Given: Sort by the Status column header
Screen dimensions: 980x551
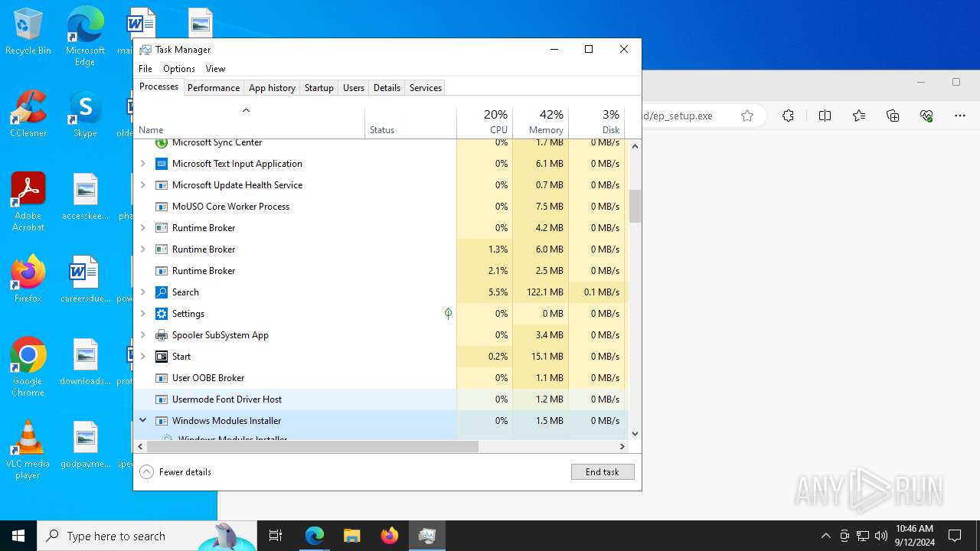Looking at the screenshot, I should tap(410, 122).
